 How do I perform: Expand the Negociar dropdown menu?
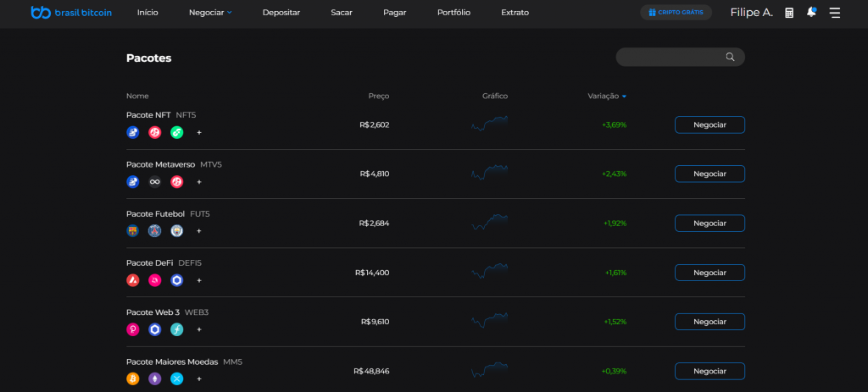coord(210,13)
